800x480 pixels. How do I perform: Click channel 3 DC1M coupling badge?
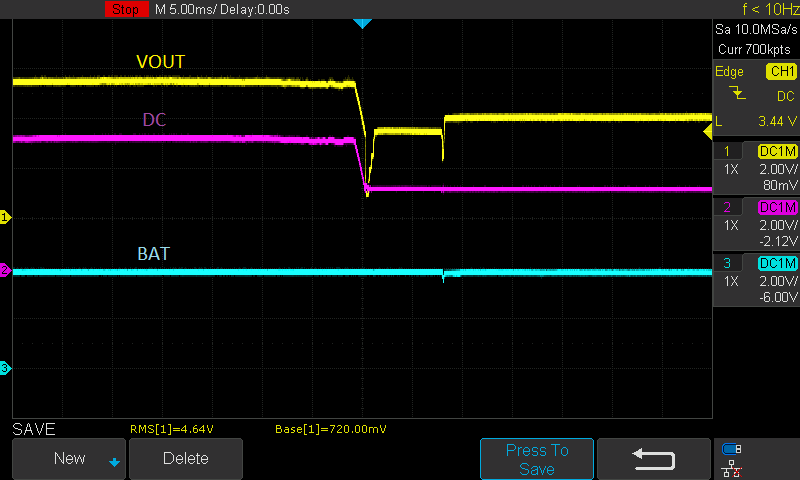(x=778, y=263)
